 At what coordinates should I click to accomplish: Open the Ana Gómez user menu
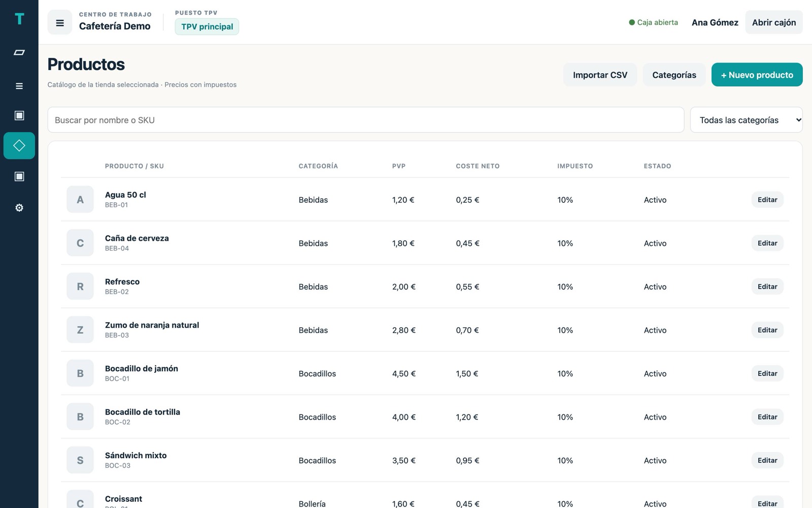[715, 22]
